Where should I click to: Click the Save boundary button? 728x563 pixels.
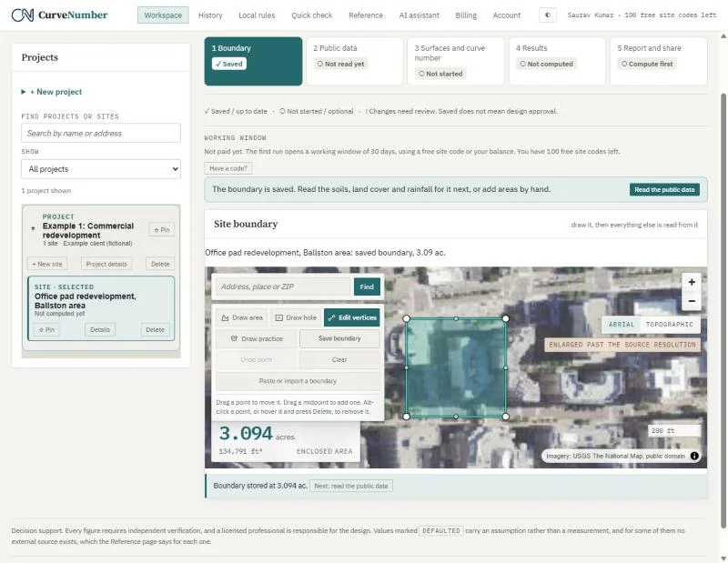(x=339, y=339)
